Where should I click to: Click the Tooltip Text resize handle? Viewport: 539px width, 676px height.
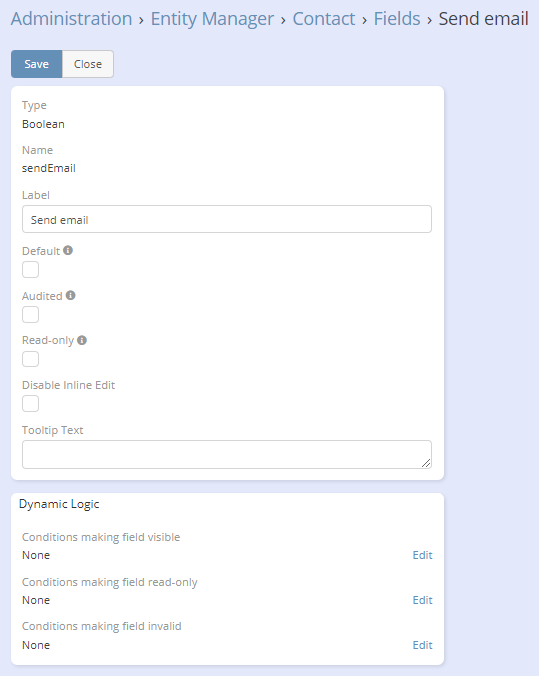click(x=426, y=463)
